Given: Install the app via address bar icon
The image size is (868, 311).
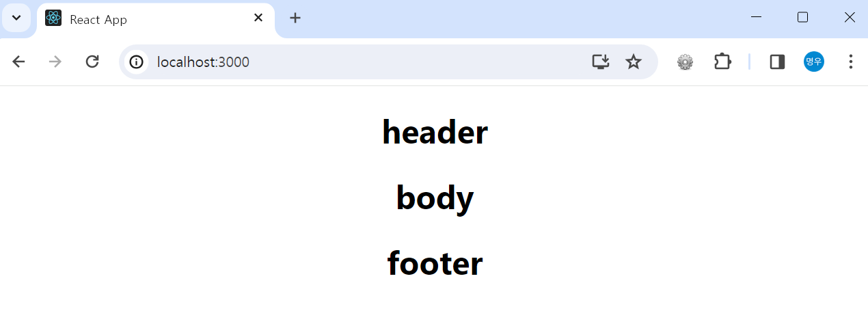Looking at the screenshot, I should (x=600, y=62).
